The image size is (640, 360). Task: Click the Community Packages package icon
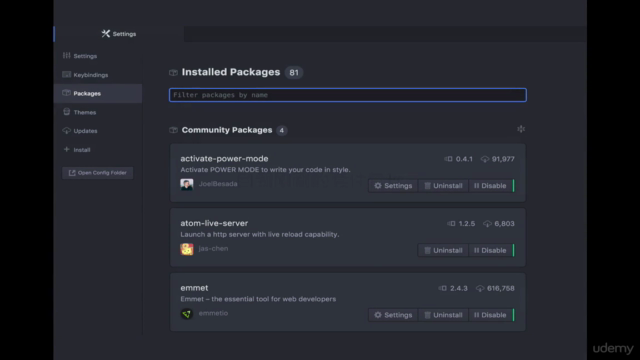coord(173,130)
